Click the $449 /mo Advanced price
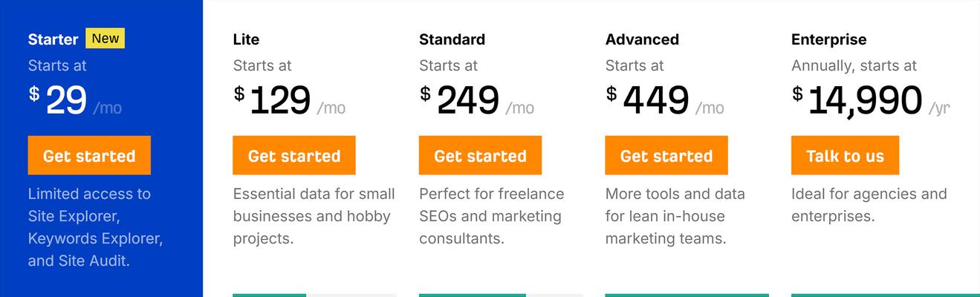The image size is (980, 297). (x=665, y=100)
